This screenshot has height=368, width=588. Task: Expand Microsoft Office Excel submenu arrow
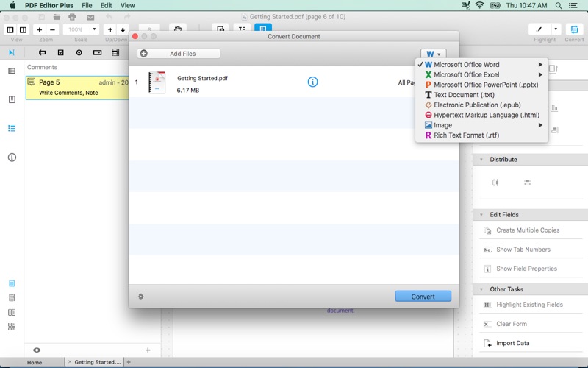point(540,75)
